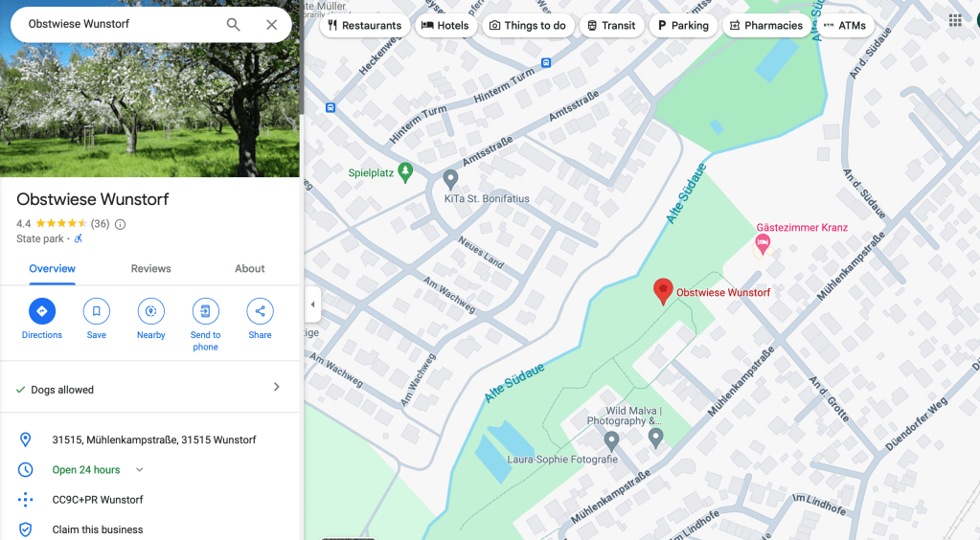Filter map by Restaurants
Image resolution: width=980 pixels, height=540 pixels.
click(x=365, y=26)
